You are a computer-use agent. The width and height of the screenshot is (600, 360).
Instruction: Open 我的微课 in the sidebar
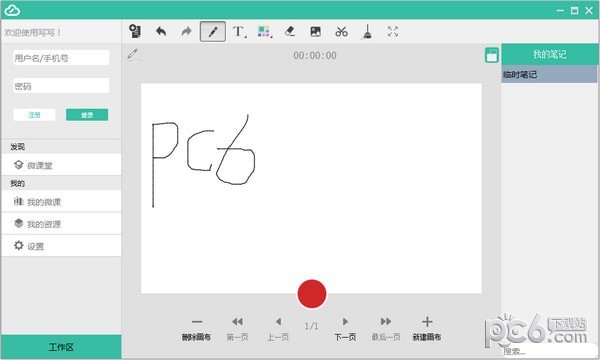tap(61, 202)
